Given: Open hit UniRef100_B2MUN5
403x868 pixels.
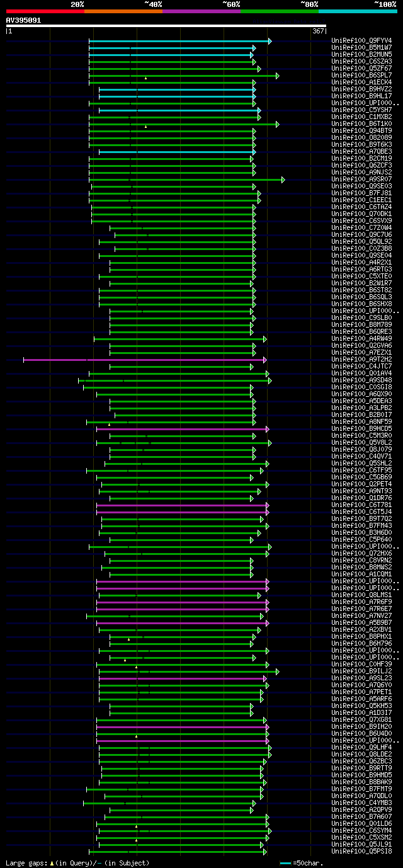Looking at the screenshot, I should click(x=361, y=55).
